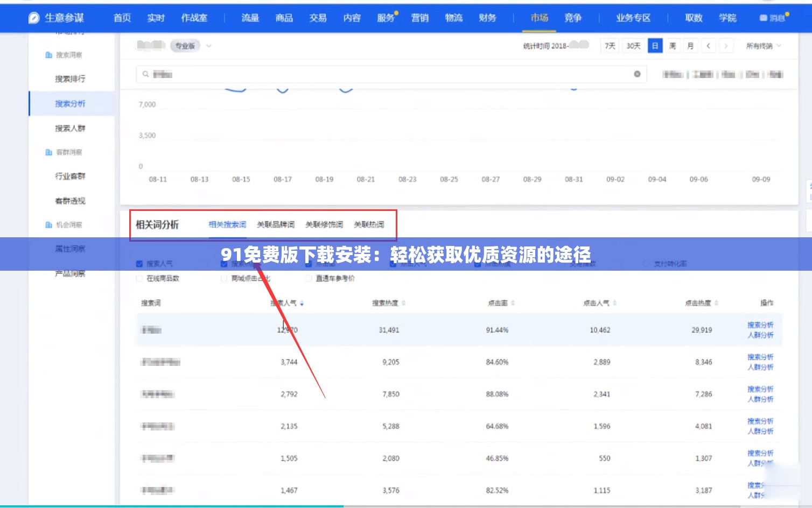This screenshot has width=812, height=508.
Task: Switch to the 相关搜索词 tab
Action: tap(227, 224)
